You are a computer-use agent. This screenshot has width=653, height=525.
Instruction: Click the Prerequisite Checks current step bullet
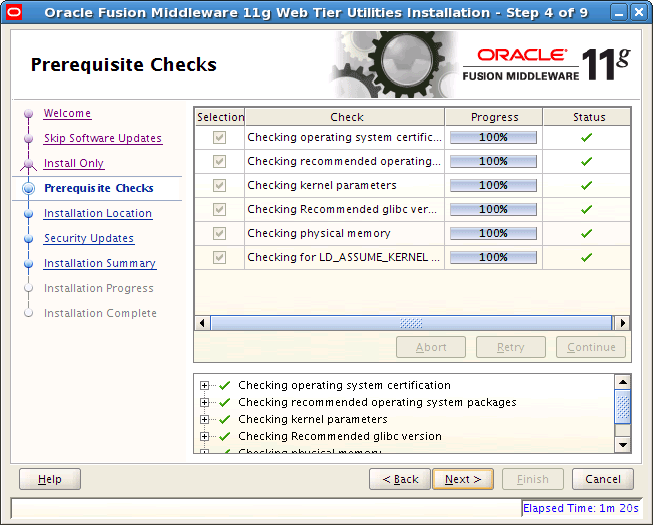28,188
